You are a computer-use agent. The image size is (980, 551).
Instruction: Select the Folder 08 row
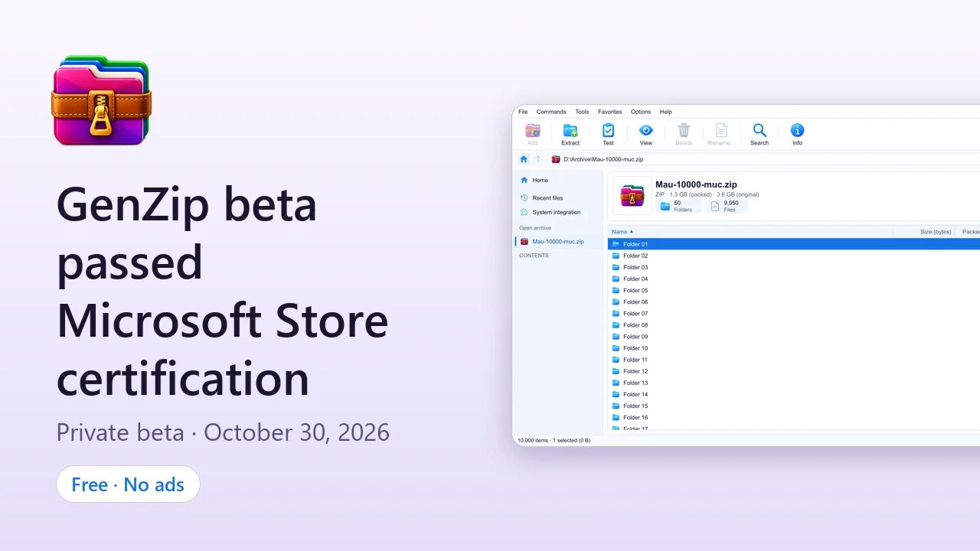pos(794,325)
